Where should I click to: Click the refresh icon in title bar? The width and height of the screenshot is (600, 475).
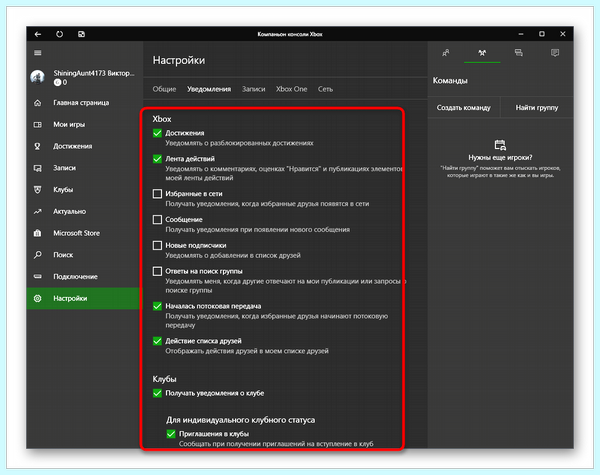pos(59,34)
